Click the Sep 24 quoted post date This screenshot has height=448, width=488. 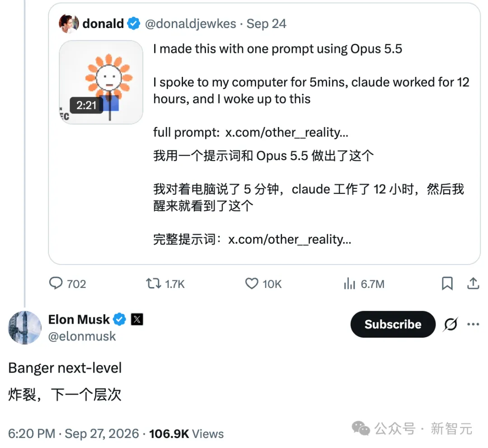coord(267,24)
